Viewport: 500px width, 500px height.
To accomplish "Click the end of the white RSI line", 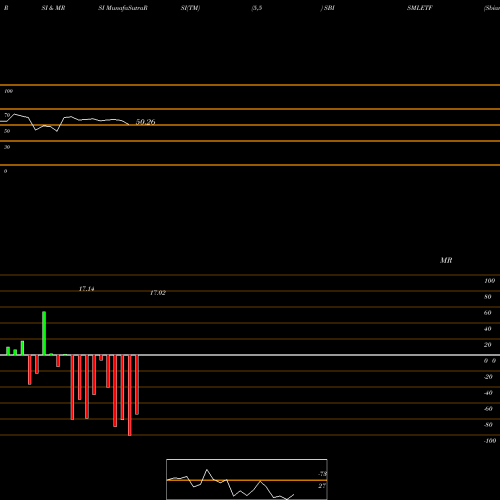I will (x=129, y=125).
